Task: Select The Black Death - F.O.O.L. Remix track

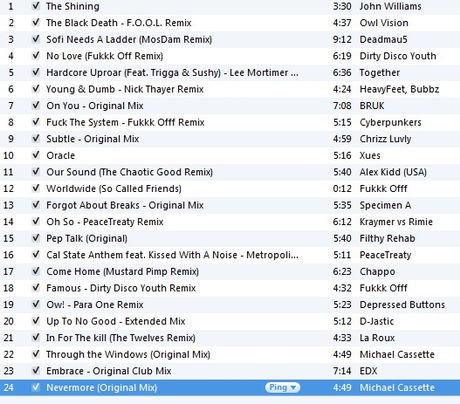Action: coord(230,23)
